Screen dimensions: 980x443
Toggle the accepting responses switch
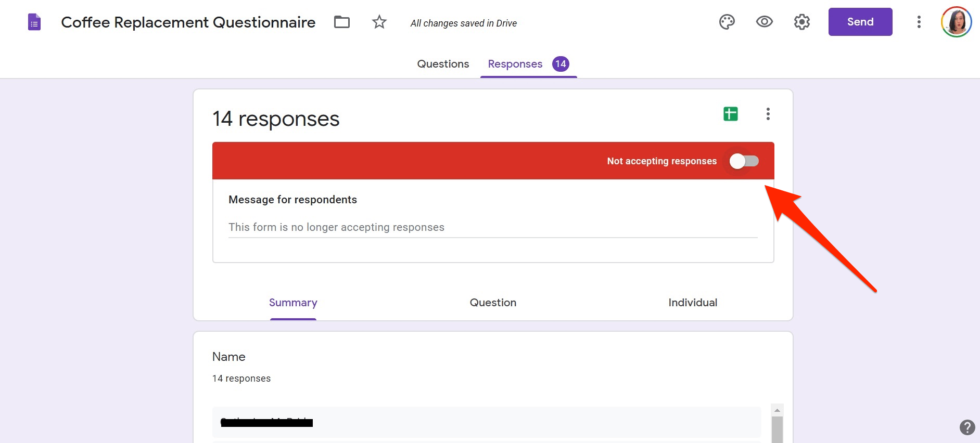(x=744, y=161)
